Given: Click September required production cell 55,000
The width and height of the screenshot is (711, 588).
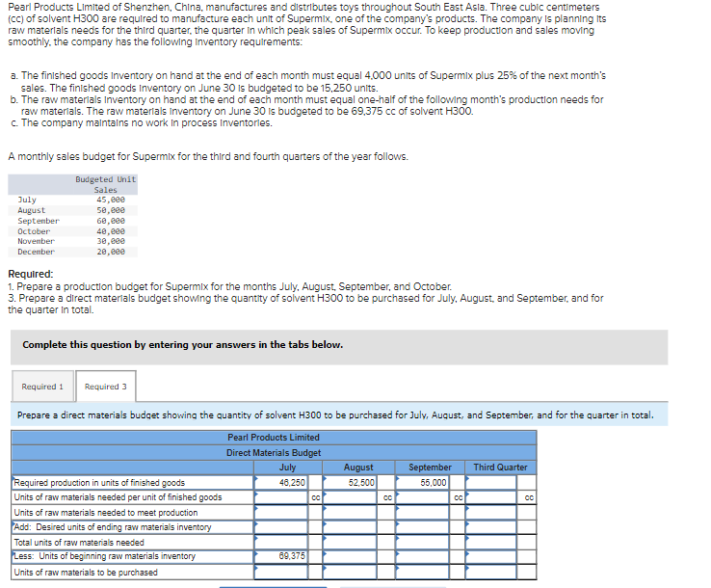Looking at the screenshot, I should pos(422,482).
